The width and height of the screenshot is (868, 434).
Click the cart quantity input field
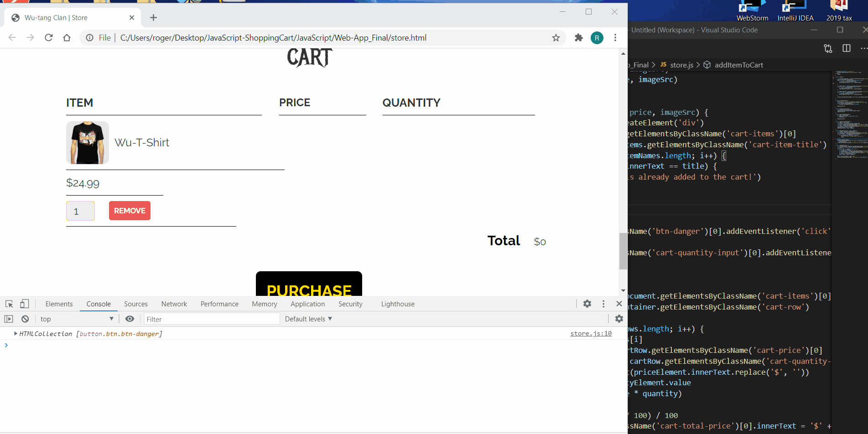tap(80, 211)
